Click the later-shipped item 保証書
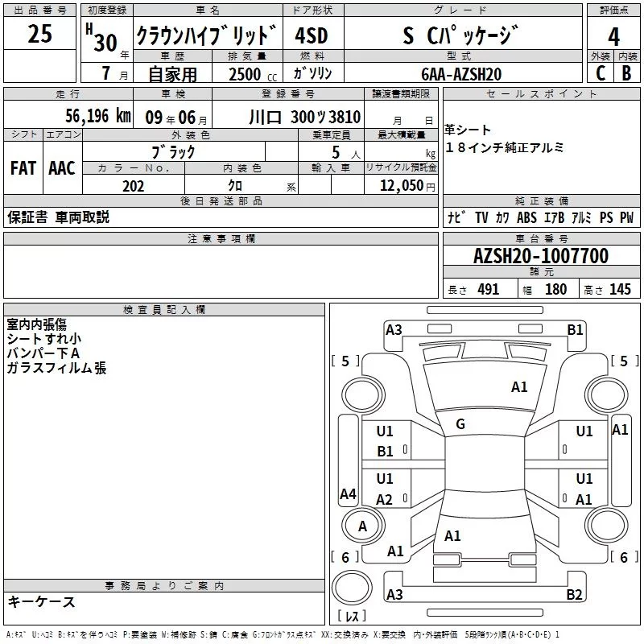This screenshot has height=644, width=644. [27, 217]
